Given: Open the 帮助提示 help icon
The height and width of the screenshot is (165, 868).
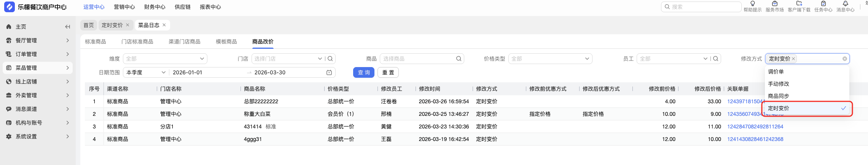Looking at the screenshot, I should point(752,4).
